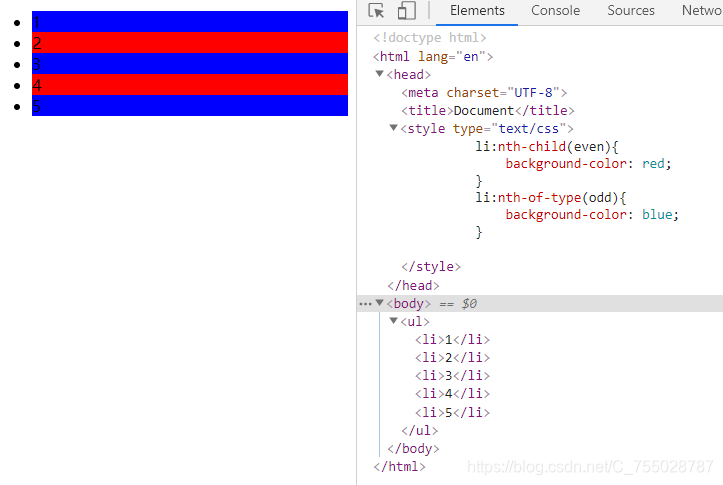Viewport: 723px width, 485px height.
Task: Select the closing </head> tag
Action: pos(414,285)
